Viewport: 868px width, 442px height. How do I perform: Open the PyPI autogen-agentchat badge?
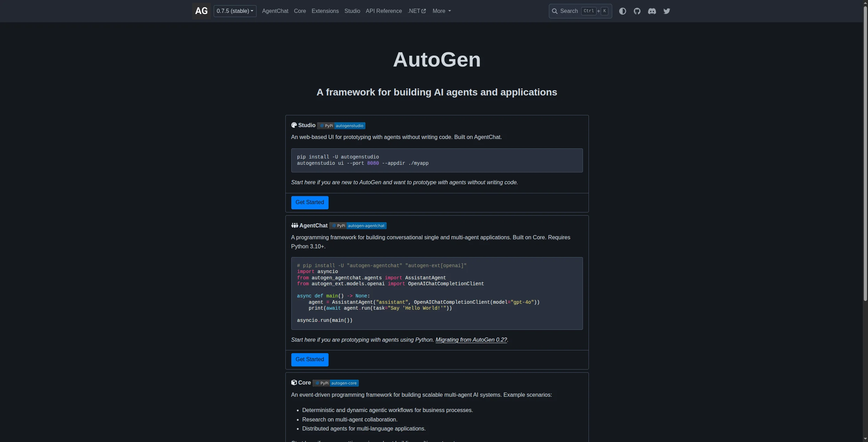coord(358,226)
